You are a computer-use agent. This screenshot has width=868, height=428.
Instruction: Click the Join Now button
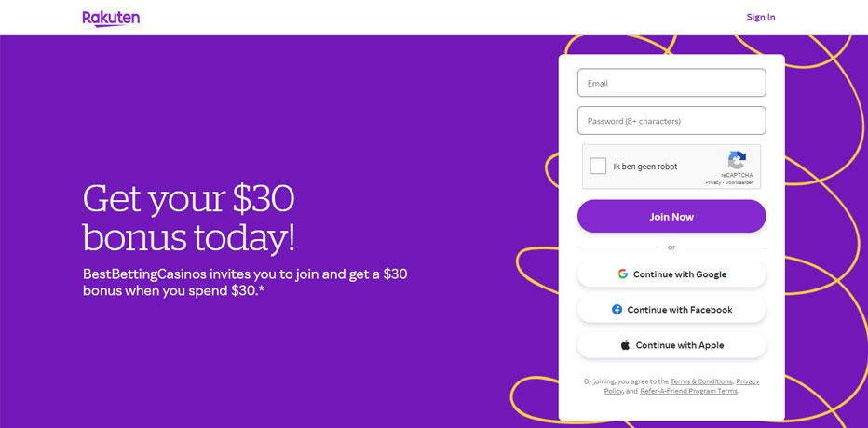click(671, 216)
